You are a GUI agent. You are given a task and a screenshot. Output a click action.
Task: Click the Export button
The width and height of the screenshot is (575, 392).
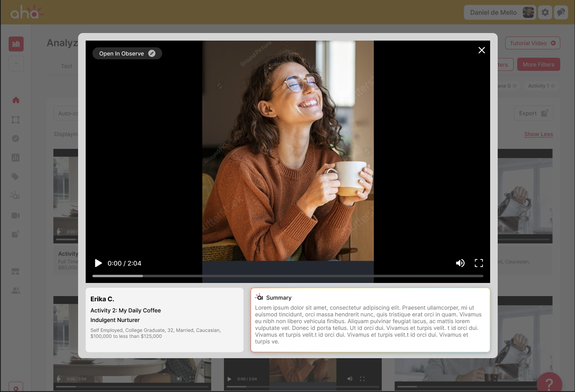(534, 113)
